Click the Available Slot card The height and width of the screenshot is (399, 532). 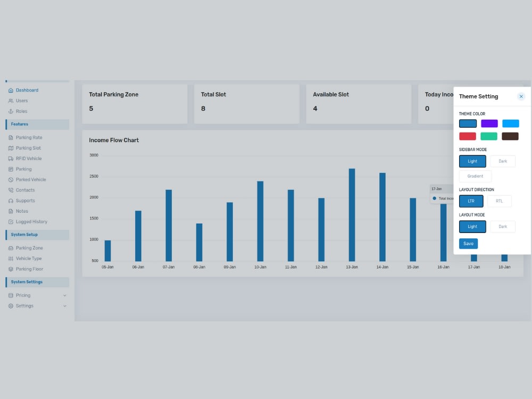click(x=359, y=104)
